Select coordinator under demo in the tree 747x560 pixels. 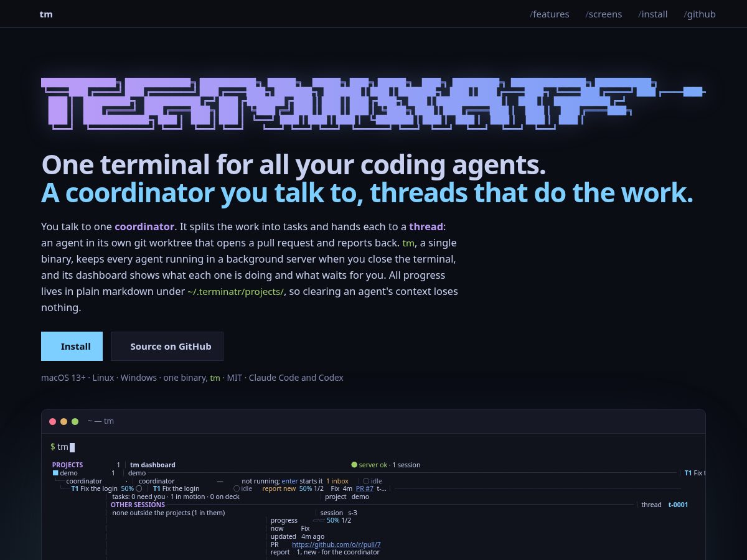(84, 481)
